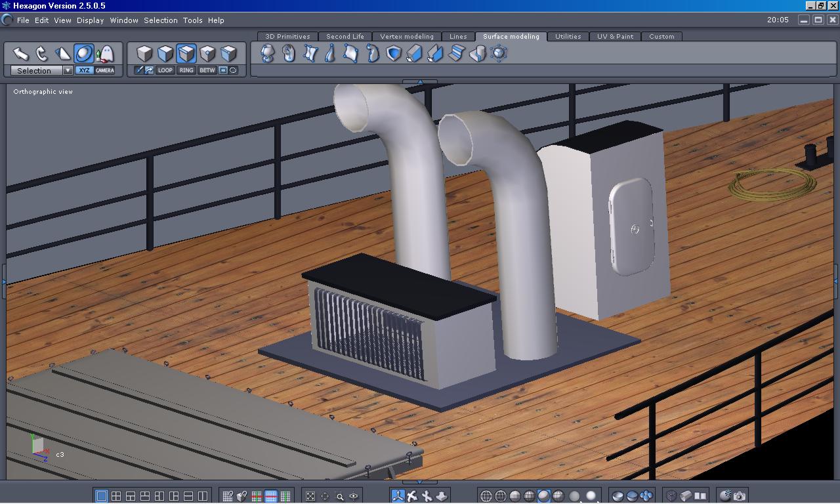The width and height of the screenshot is (840, 504).
Task: Click the RING selection button
Action: tap(186, 70)
